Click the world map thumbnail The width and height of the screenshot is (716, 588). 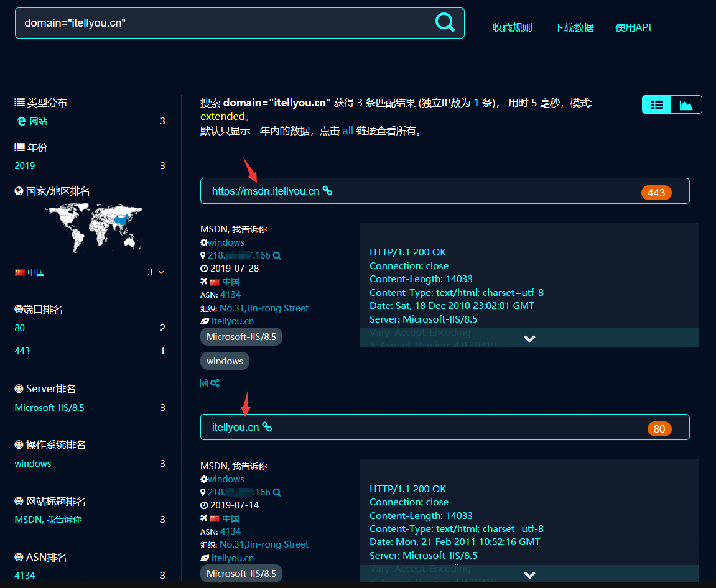(x=94, y=227)
